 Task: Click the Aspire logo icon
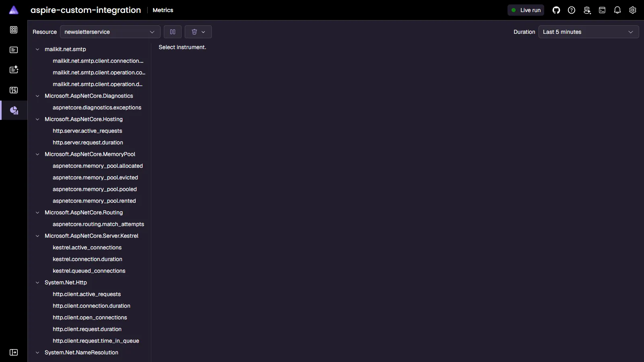(14, 10)
